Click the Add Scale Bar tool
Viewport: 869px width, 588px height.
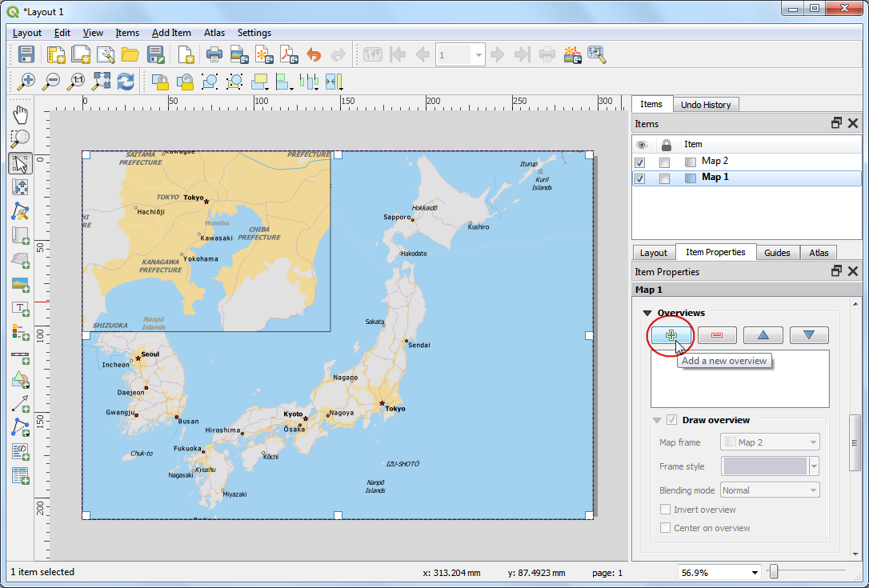click(21, 356)
